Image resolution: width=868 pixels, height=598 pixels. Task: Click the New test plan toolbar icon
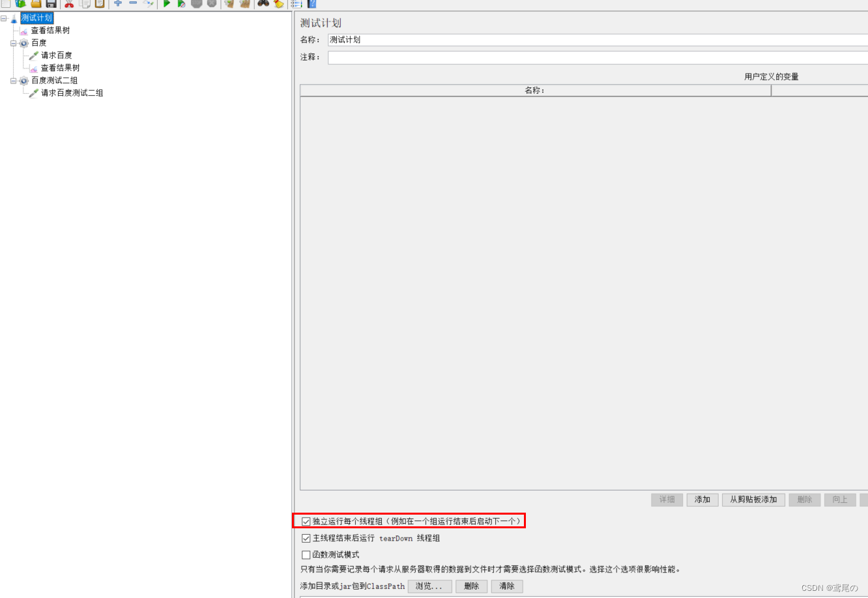[x=5, y=3]
